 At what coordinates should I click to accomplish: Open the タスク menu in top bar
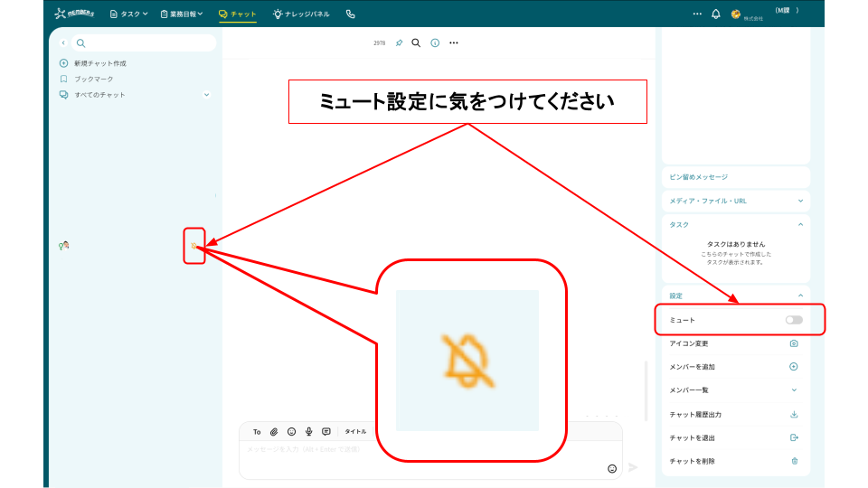click(x=128, y=14)
